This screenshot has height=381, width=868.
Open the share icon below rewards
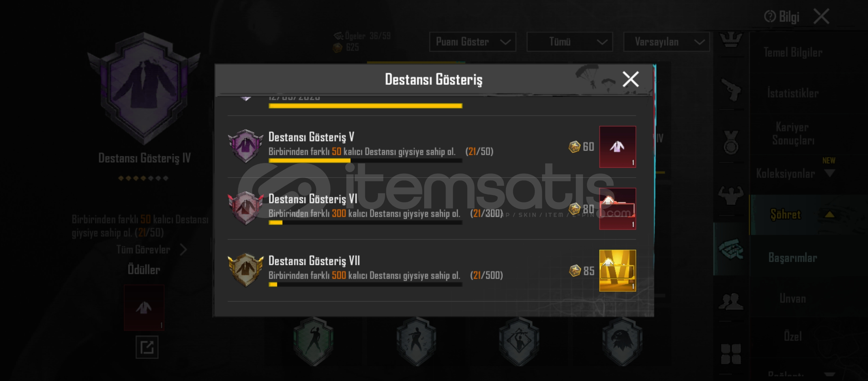147,347
